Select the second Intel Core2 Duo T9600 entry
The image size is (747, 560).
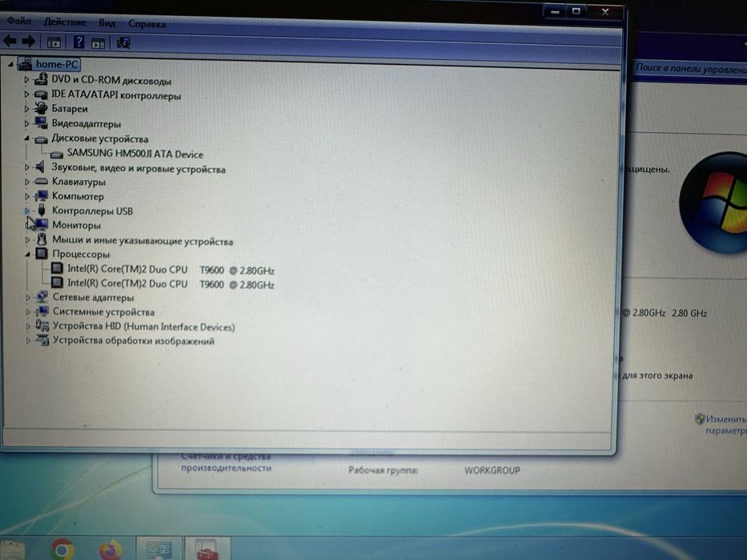171,284
